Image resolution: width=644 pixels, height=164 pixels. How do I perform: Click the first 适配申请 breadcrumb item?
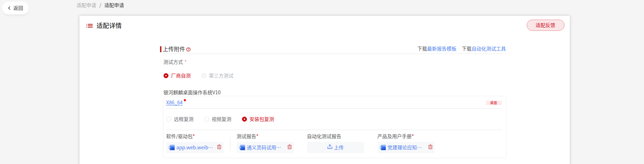[86, 5]
